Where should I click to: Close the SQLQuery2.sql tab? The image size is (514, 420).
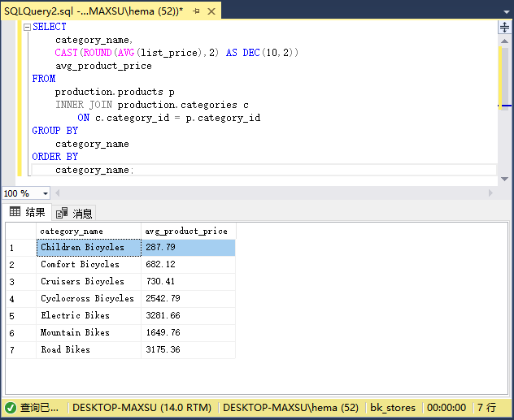(211, 11)
